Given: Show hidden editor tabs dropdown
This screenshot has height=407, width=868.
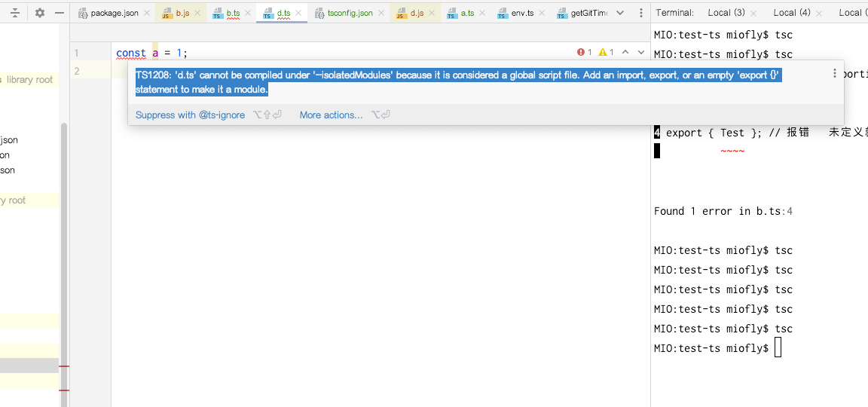Looking at the screenshot, I should [x=620, y=13].
